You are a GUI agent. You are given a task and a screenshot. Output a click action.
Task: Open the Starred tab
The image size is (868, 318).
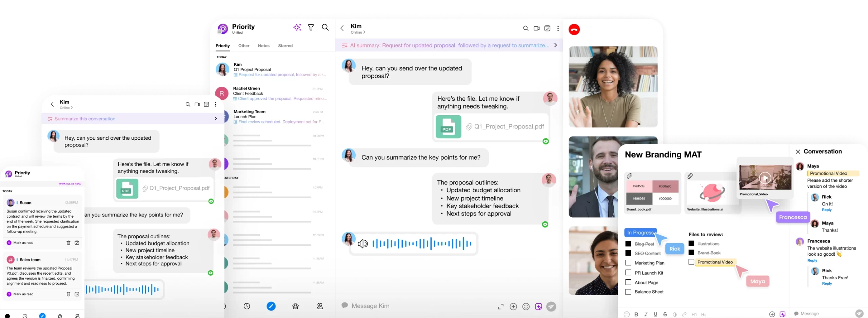tap(285, 46)
